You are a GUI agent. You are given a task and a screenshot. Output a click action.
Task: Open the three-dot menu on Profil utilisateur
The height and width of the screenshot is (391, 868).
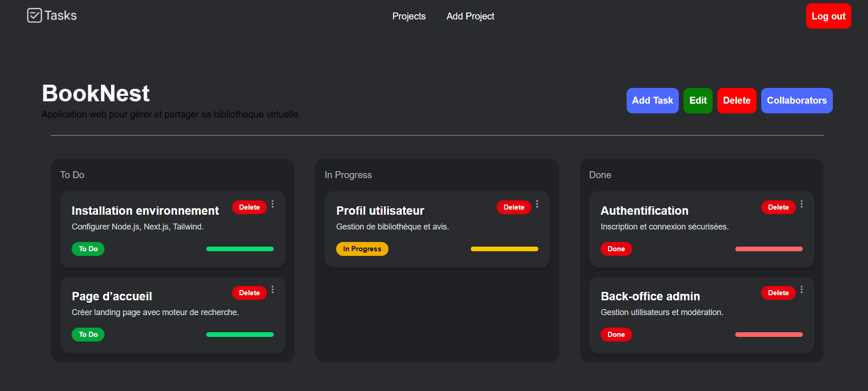pyautogui.click(x=537, y=204)
